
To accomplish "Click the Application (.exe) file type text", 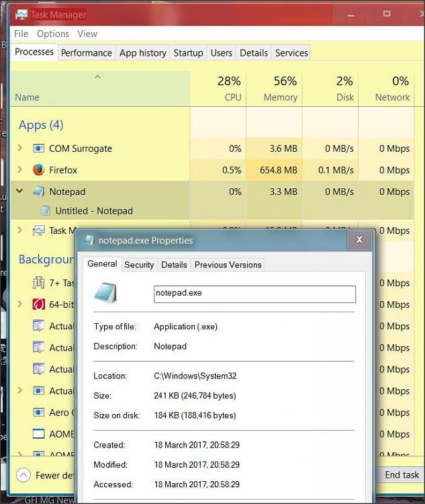I will [186, 327].
